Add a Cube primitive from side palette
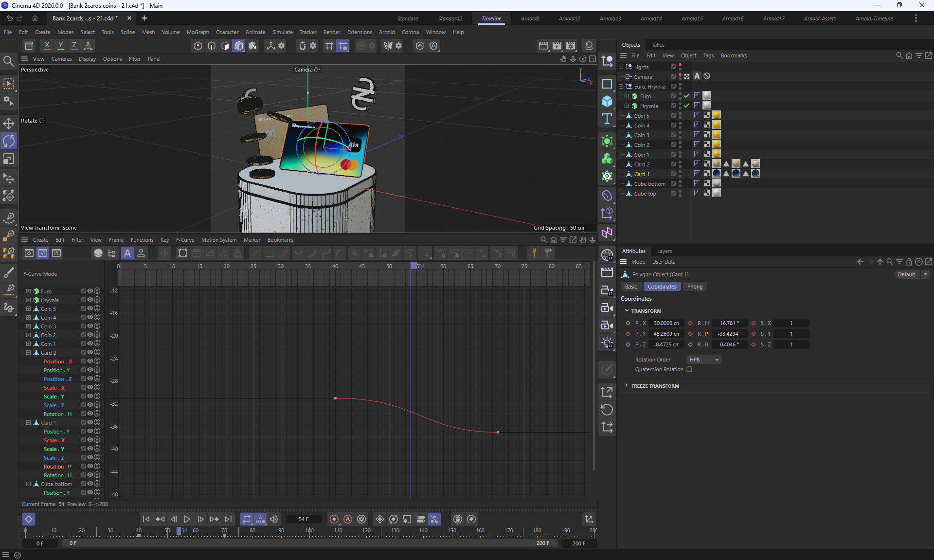Image resolution: width=934 pixels, height=560 pixels. (607, 101)
